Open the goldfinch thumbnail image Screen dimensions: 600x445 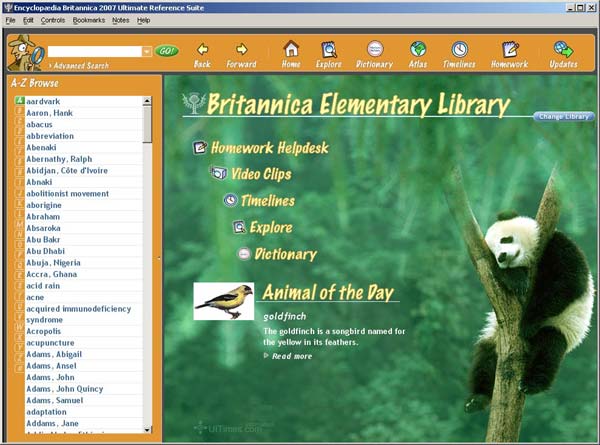pos(223,301)
